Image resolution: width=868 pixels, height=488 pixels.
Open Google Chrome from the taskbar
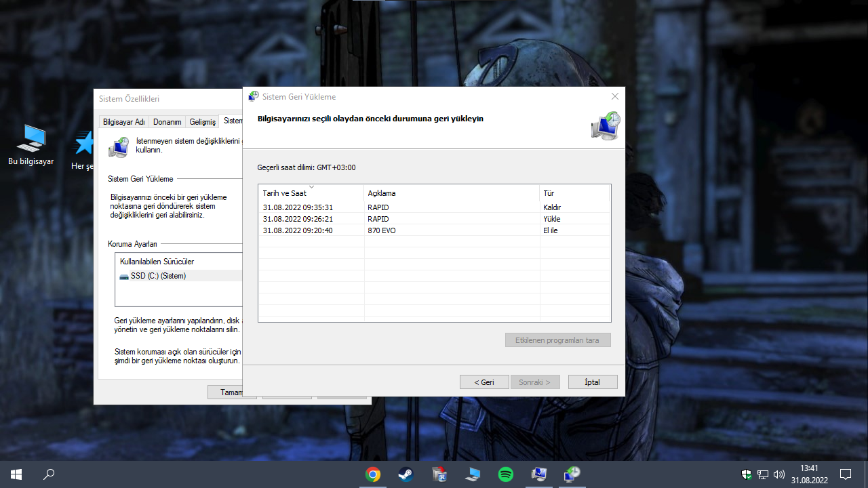pos(372,474)
